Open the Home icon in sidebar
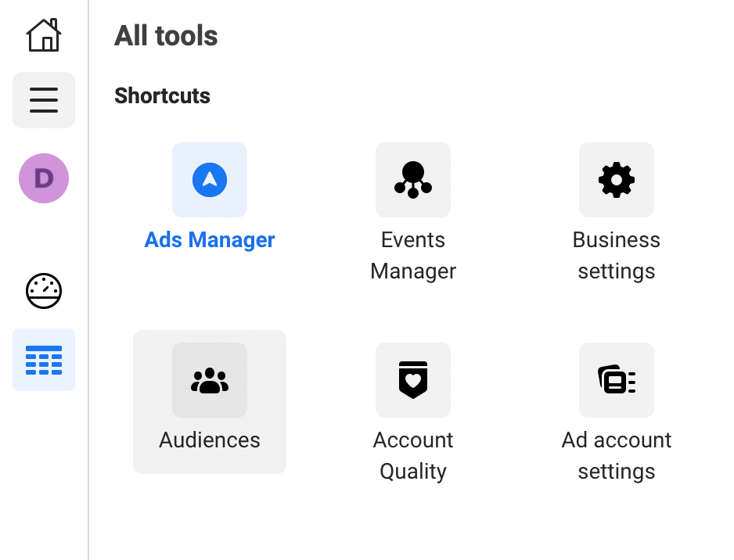734x560 pixels. coord(44,35)
